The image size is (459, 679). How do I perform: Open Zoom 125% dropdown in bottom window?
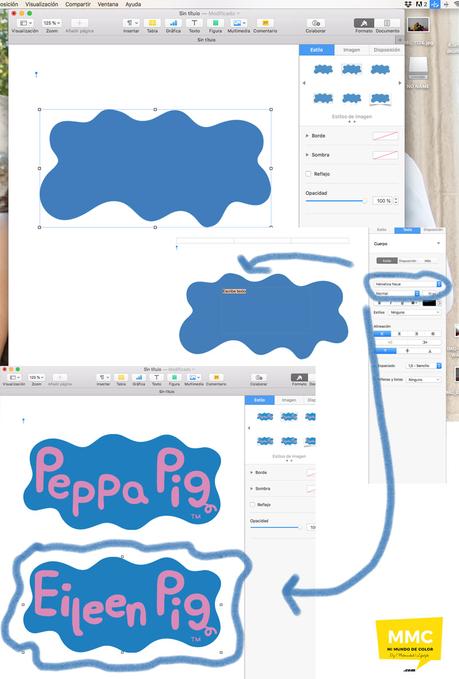pos(36,378)
